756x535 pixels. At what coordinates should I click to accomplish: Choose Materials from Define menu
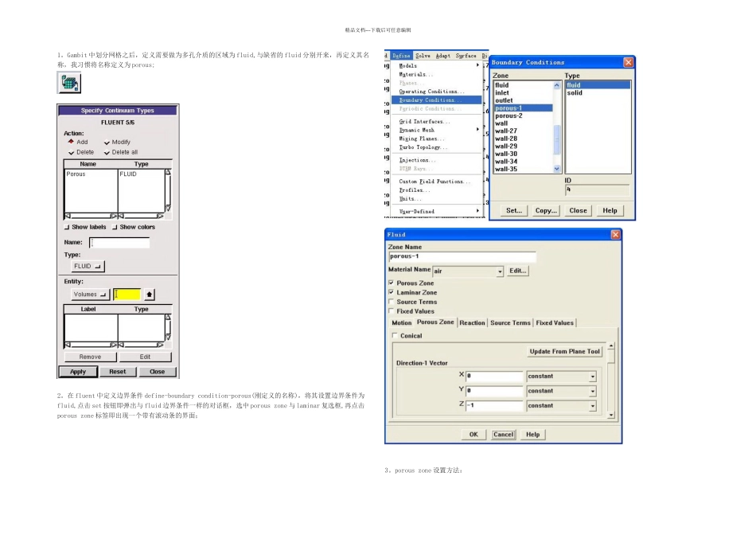tap(437, 74)
